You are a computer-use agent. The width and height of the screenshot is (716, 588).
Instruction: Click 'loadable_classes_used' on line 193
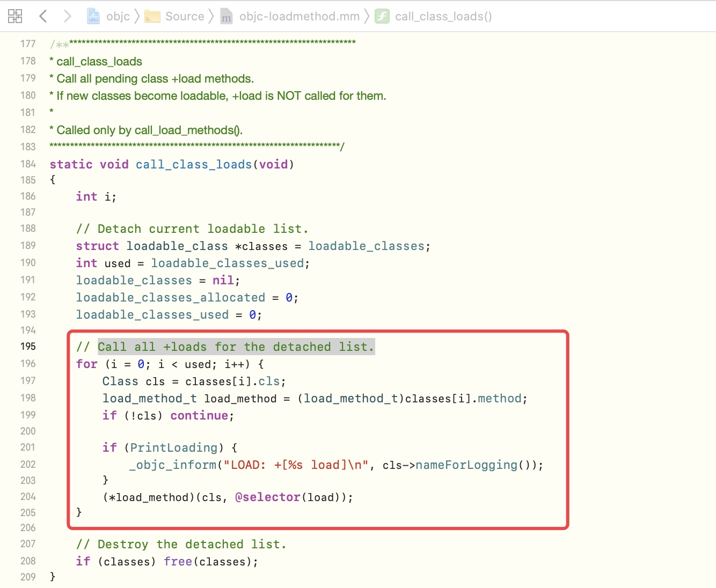[x=152, y=314]
